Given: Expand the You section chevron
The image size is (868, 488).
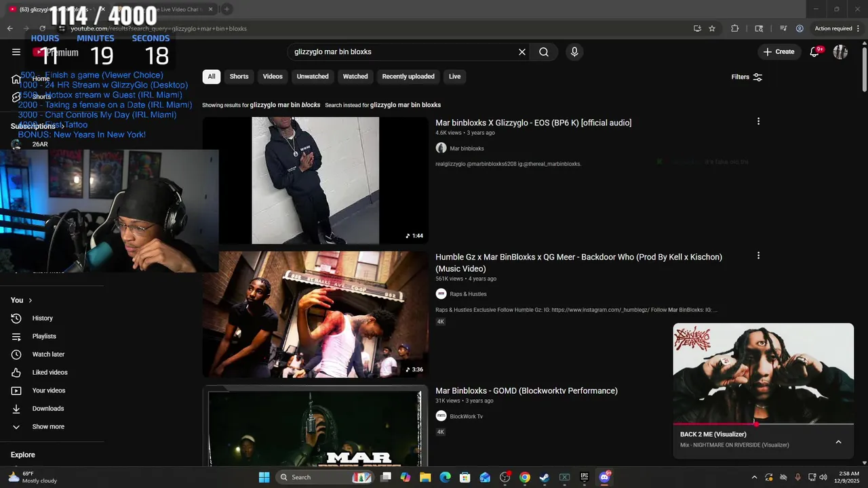Looking at the screenshot, I should [x=30, y=300].
